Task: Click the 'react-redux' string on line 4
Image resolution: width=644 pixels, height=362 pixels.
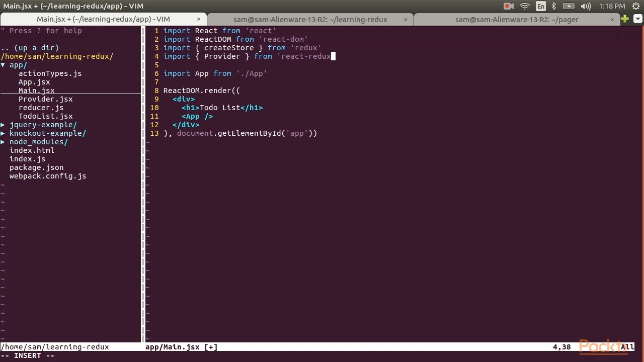Action: 305,56
